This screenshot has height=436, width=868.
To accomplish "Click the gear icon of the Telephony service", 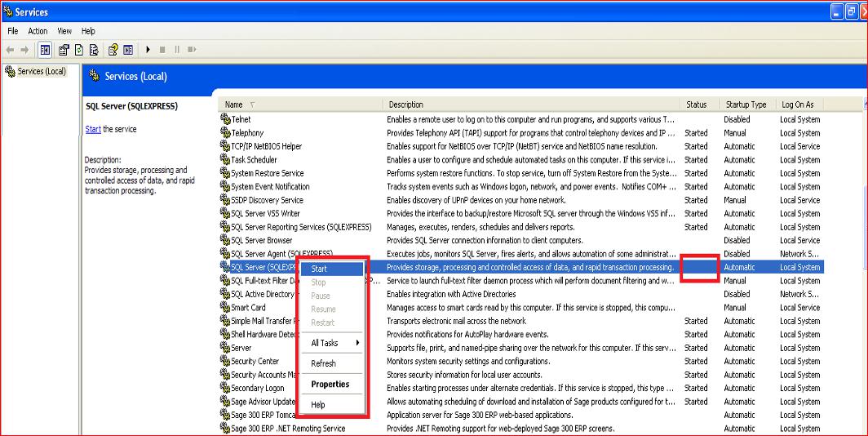I will point(225,132).
